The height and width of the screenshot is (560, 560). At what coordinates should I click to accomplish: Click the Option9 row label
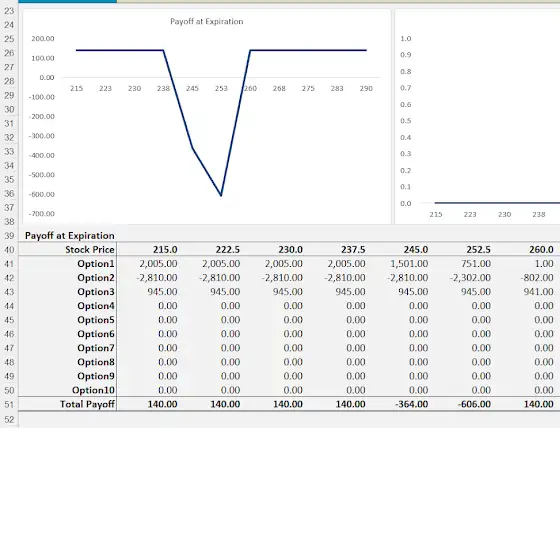[96, 376]
